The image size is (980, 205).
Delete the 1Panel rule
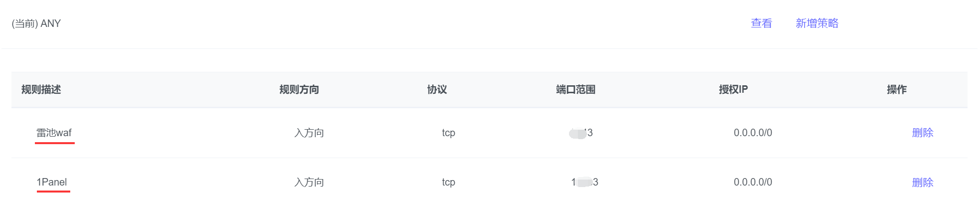922,183
